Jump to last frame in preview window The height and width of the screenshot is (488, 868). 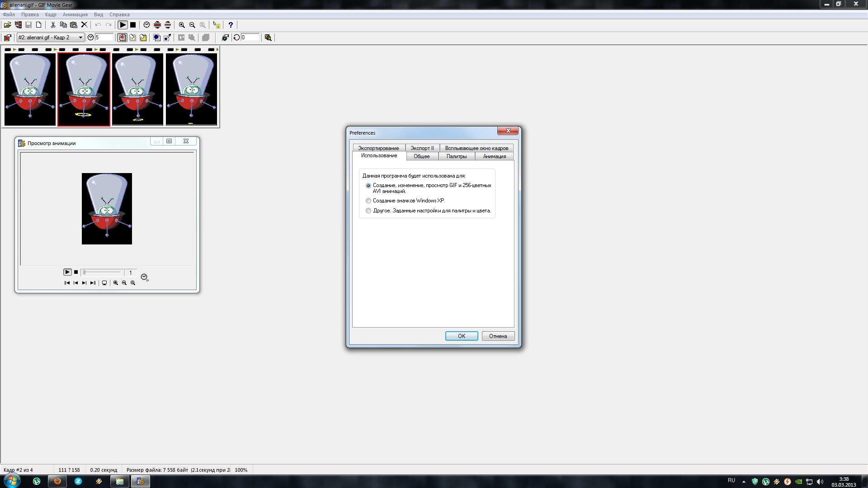93,283
